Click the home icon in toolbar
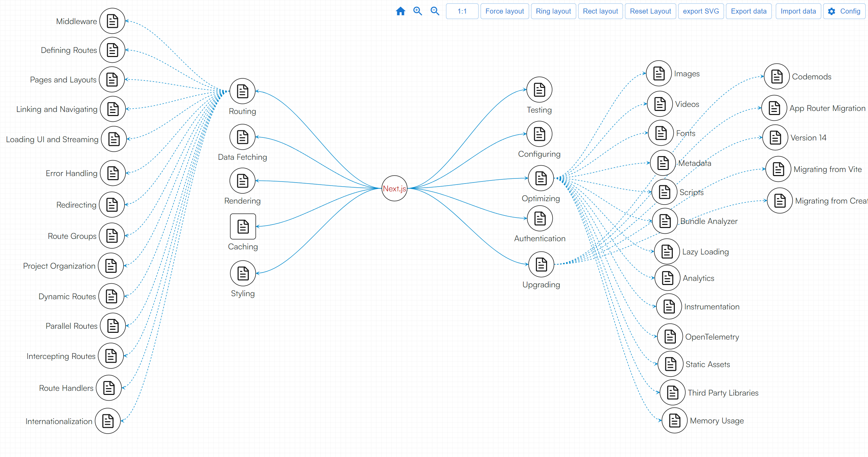 pos(400,11)
